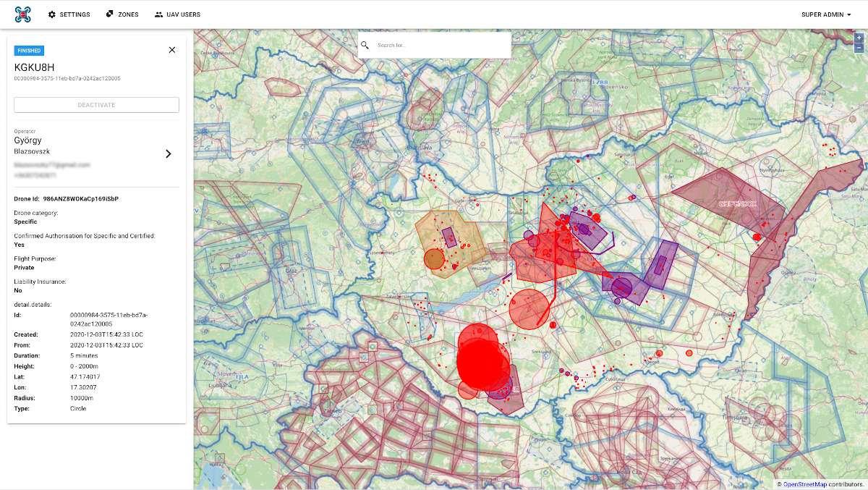Select the large solid red circle zone

click(481, 362)
